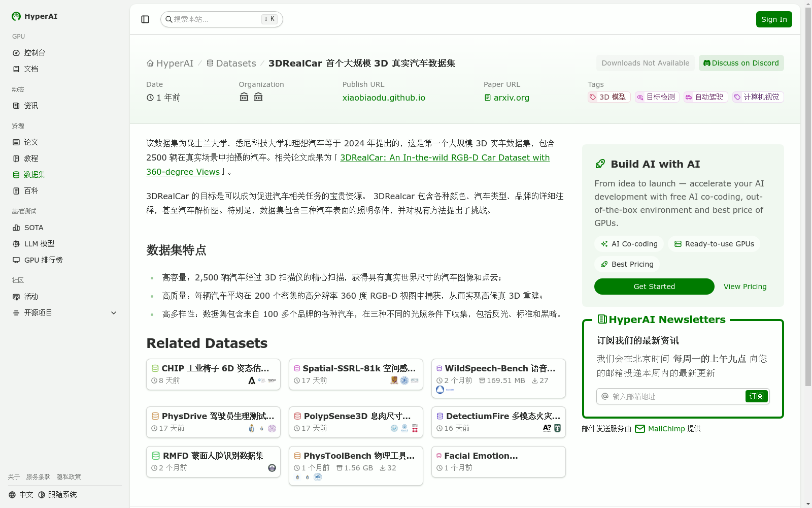Go to Datasets breadcrumb
Image resolution: width=812 pixels, height=508 pixels.
pyautogui.click(x=231, y=63)
